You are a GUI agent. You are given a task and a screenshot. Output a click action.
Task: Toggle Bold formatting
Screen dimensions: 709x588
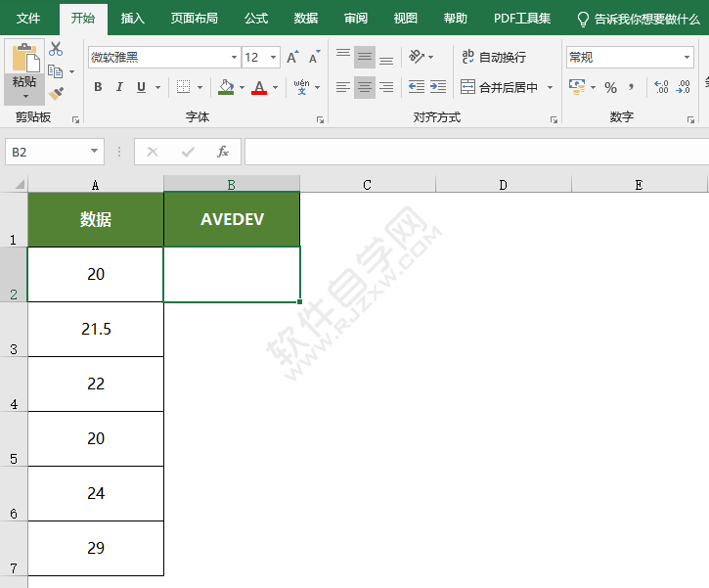click(x=98, y=87)
